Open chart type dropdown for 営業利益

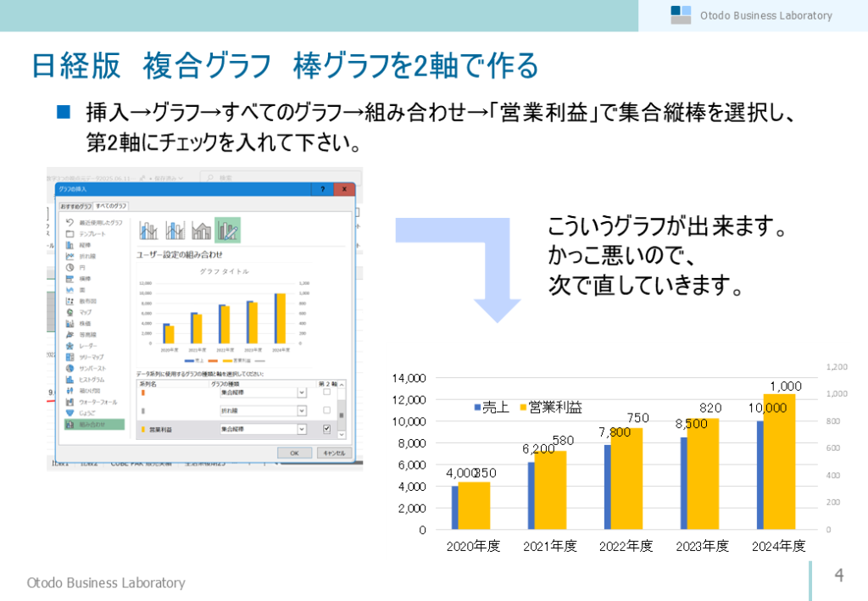point(302,430)
